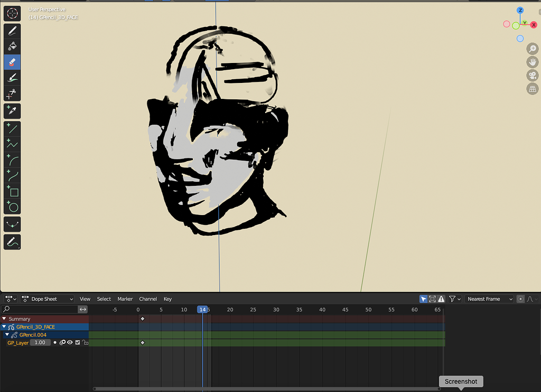
Task: Switch perspective/orthographic grid icon
Action: click(x=533, y=89)
